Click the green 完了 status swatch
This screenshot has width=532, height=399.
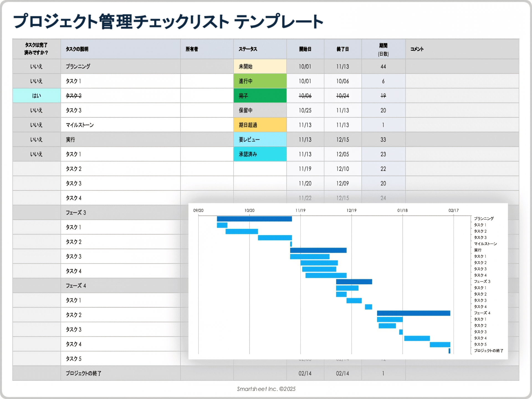[260, 96]
